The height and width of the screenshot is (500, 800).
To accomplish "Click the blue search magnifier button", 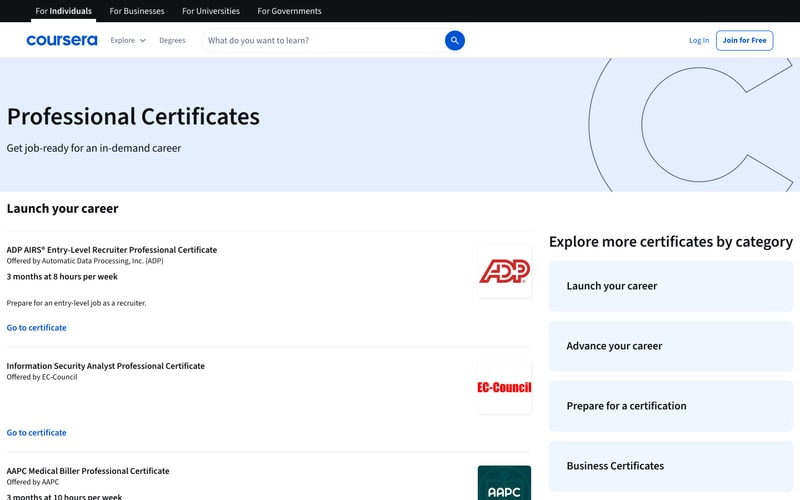I will pos(455,40).
